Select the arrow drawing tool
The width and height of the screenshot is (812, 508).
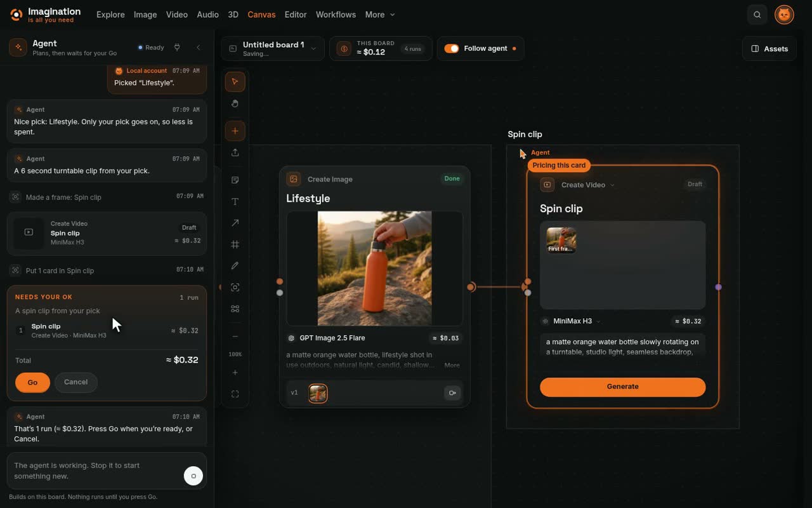click(235, 223)
